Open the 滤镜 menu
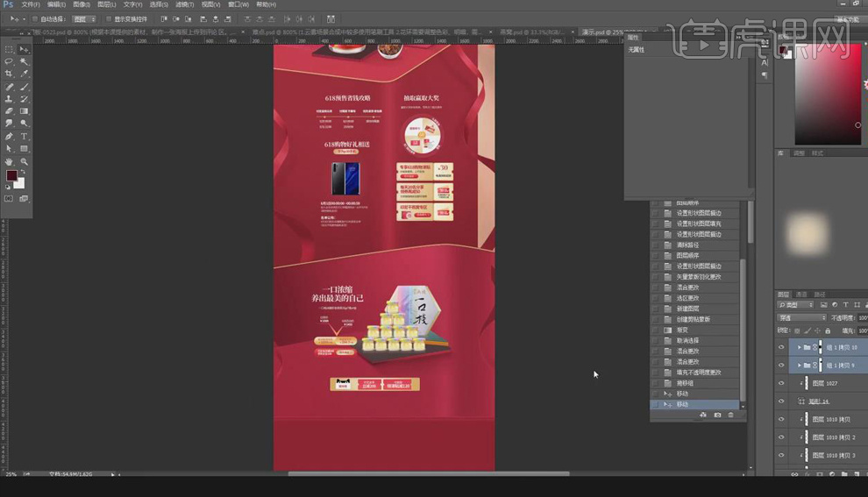This screenshot has width=868, height=497. 184,4
